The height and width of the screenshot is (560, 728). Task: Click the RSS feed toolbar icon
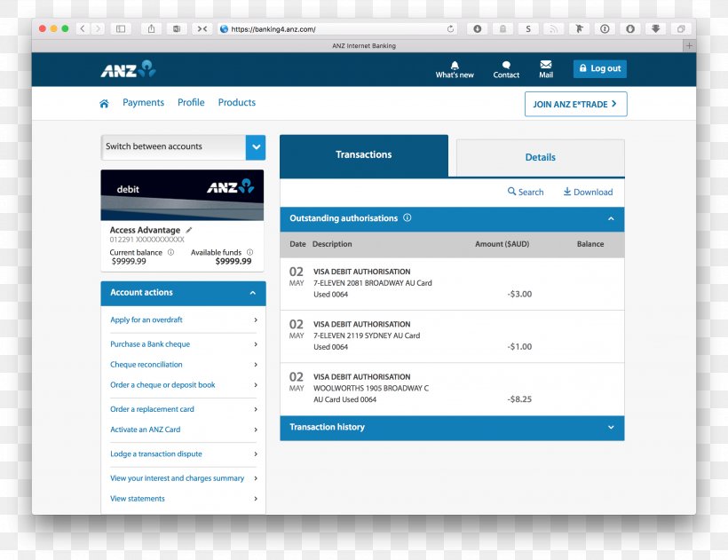coord(553,28)
